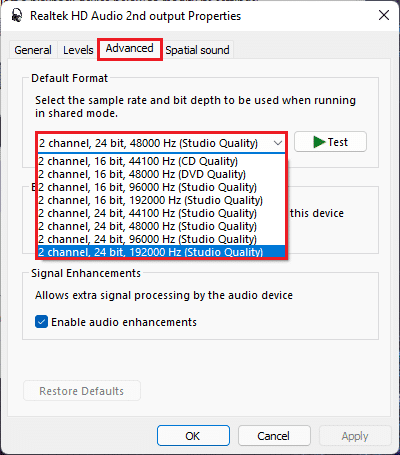Click the headphone icon in the title bar
Viewport: 400px width, 455px height.
tap(17, 16)
